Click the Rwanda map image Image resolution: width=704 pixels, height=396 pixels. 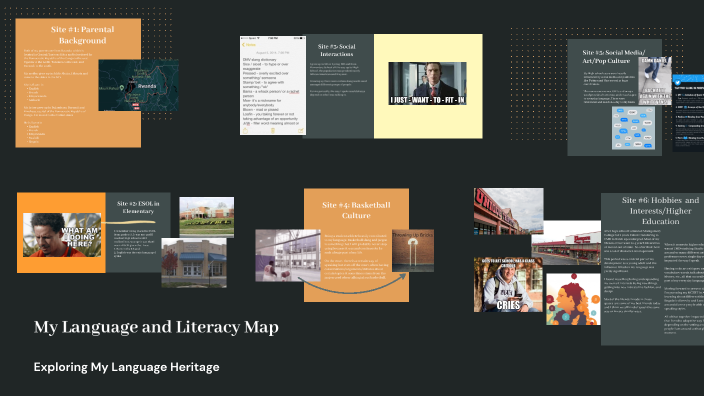(138, 85)
